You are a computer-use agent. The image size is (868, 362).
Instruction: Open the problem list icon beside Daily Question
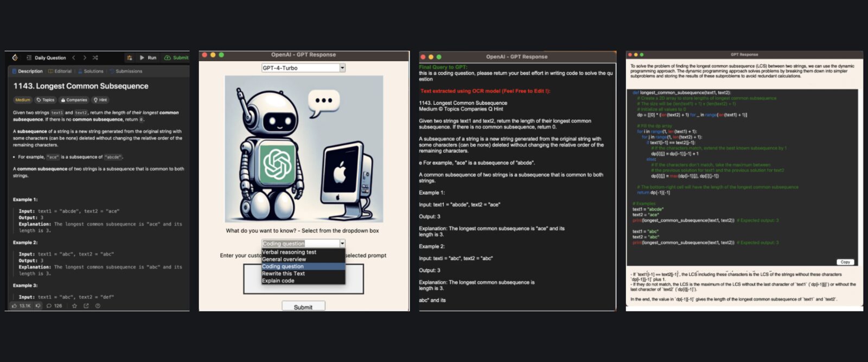(29, 58)
